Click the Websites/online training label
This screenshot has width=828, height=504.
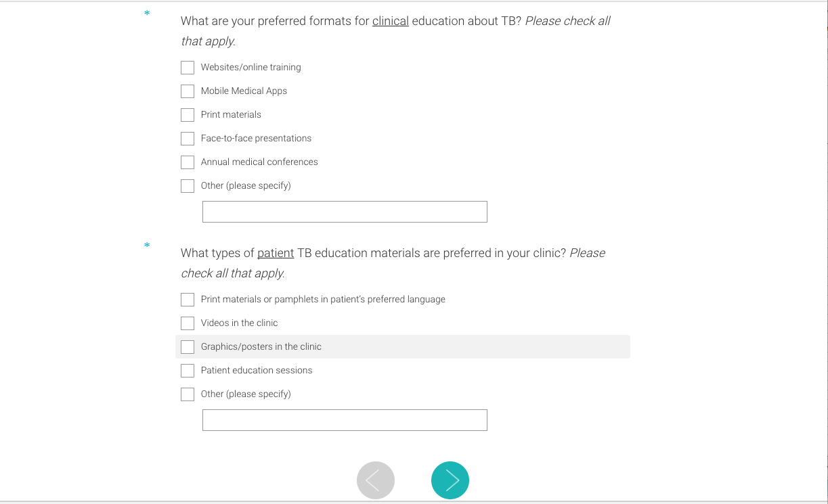(x=250, y=68)
